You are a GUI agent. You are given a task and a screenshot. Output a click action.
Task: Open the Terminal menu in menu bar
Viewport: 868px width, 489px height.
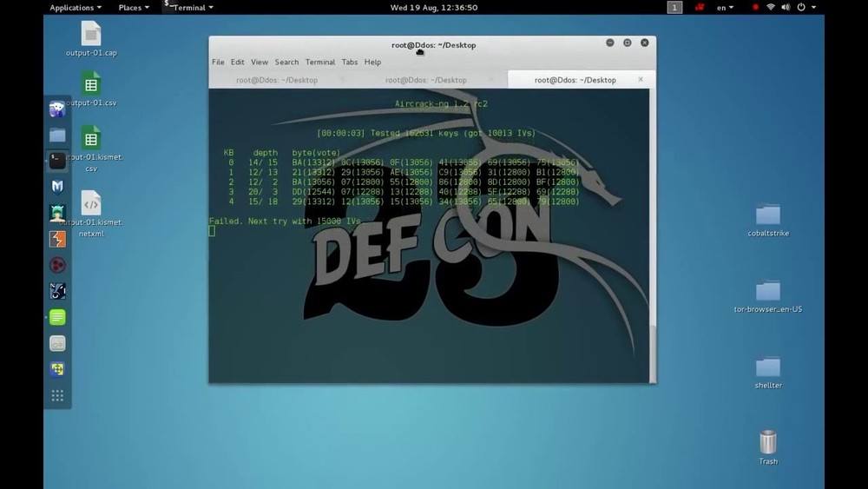coord(320,62)
